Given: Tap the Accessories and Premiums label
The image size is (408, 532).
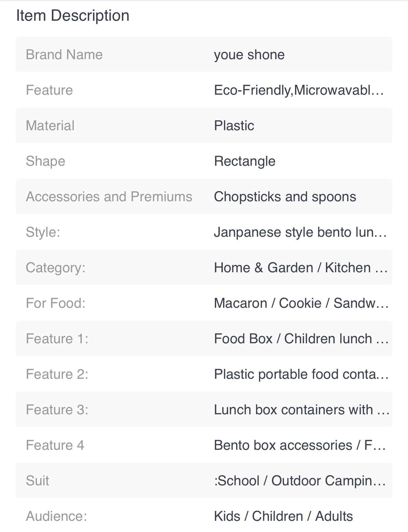Looking at the screenshot, I should tap(109, 197).
